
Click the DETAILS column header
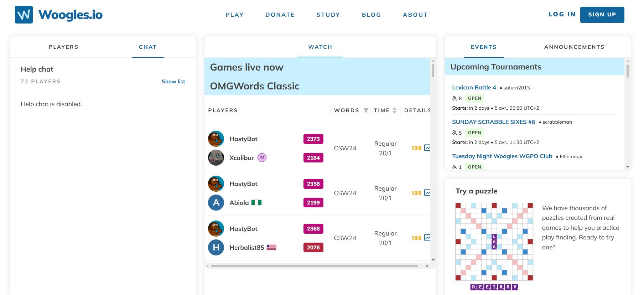pyautogui.click(x=417, y=110)
